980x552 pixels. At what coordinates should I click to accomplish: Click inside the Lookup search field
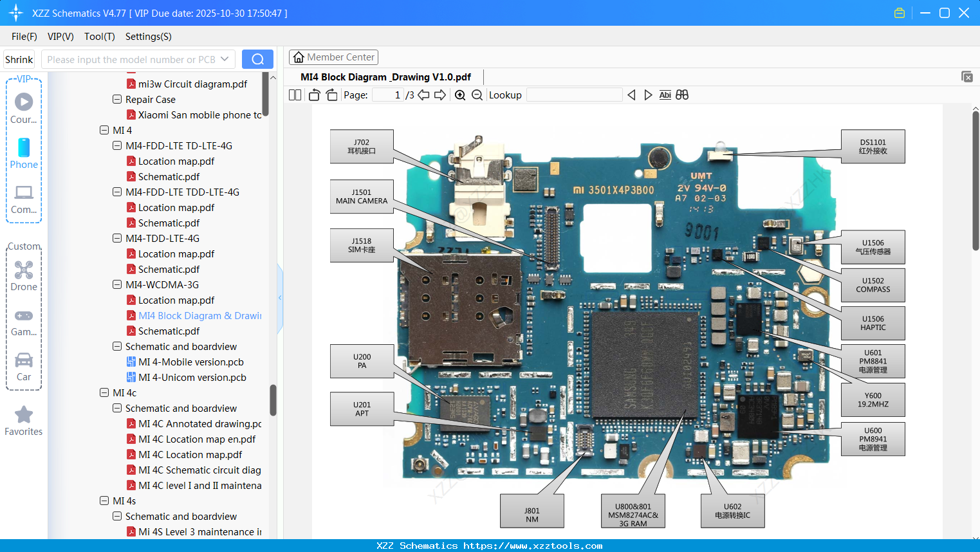[x=575, y=95]
